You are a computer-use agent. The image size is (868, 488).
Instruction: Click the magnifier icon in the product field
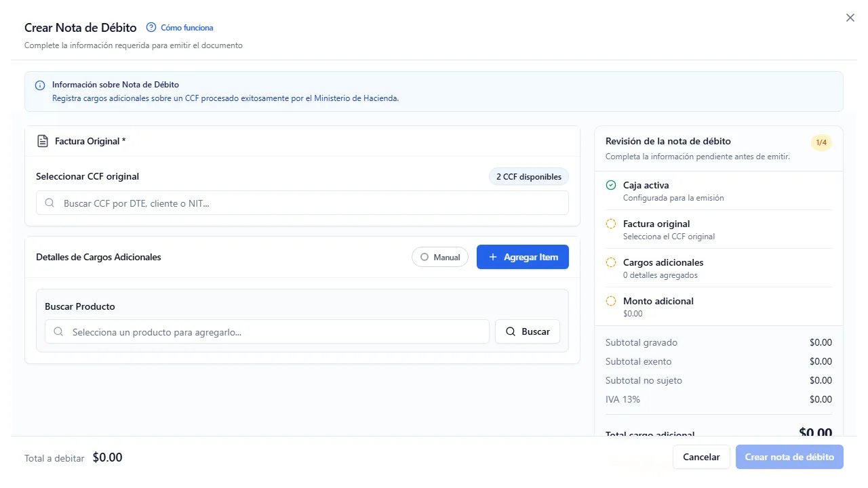[x=58, y=332]
